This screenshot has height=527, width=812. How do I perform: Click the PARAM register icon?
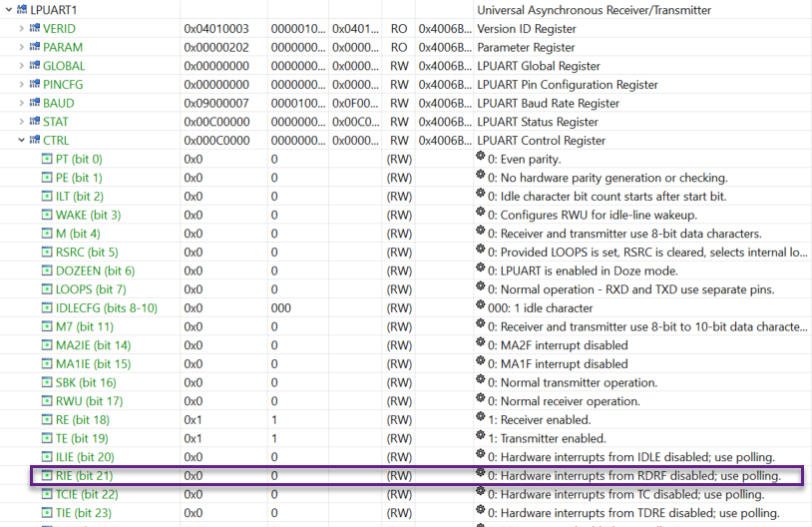point(35,47)
